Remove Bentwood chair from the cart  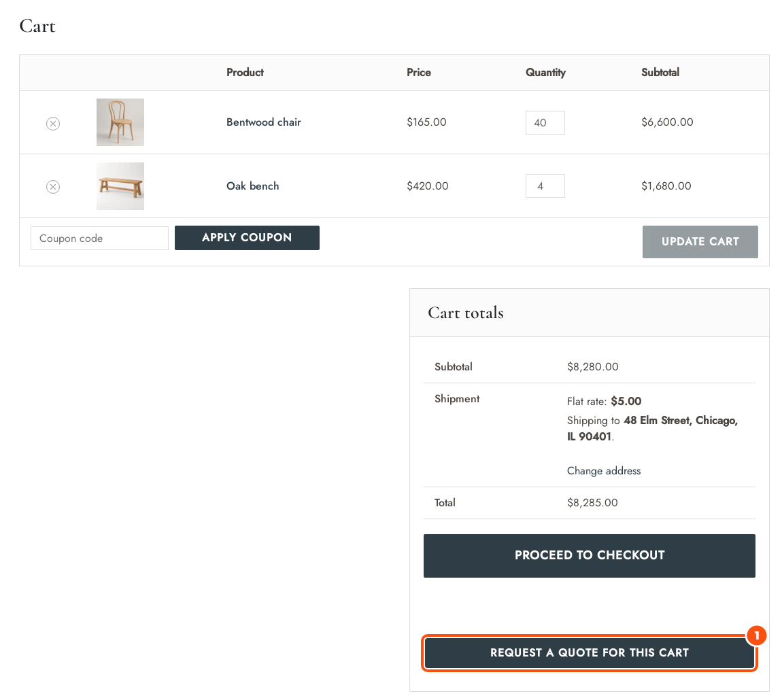tap(53, 123)
